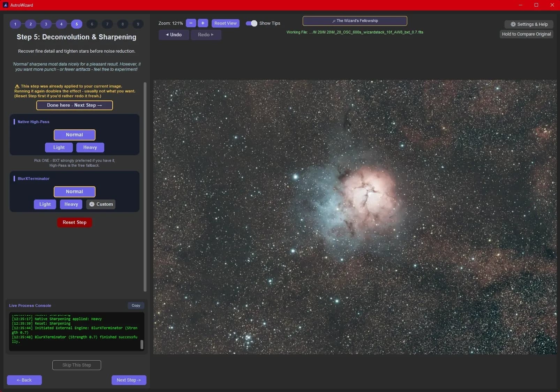
Task: Select step 8 in the progress bar
Action: [123, 24]
